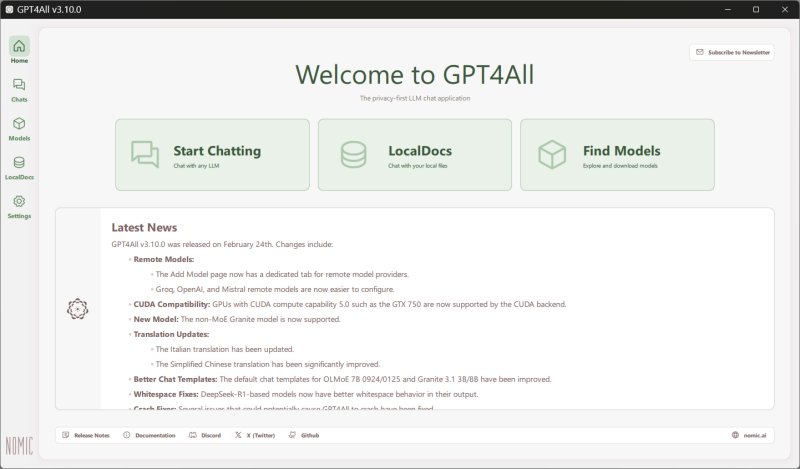This screenshot has height=469, width=800.
Task: Click the cube icon in Find Models card
Action: coord(552,155)
